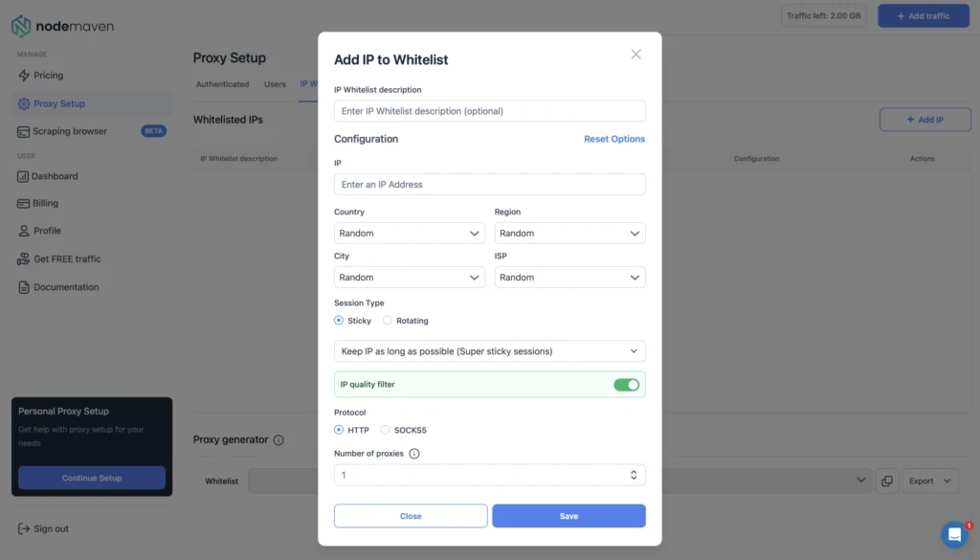Click the Get FREE traffic gift icon
Screen dimensions: 980x560
[23, 258]
